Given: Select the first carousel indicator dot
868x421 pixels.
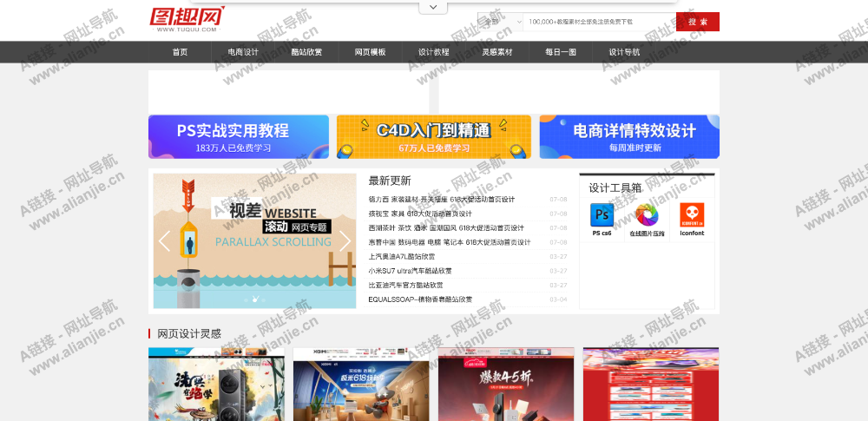Looking at the screenshot, I should 247,299.
